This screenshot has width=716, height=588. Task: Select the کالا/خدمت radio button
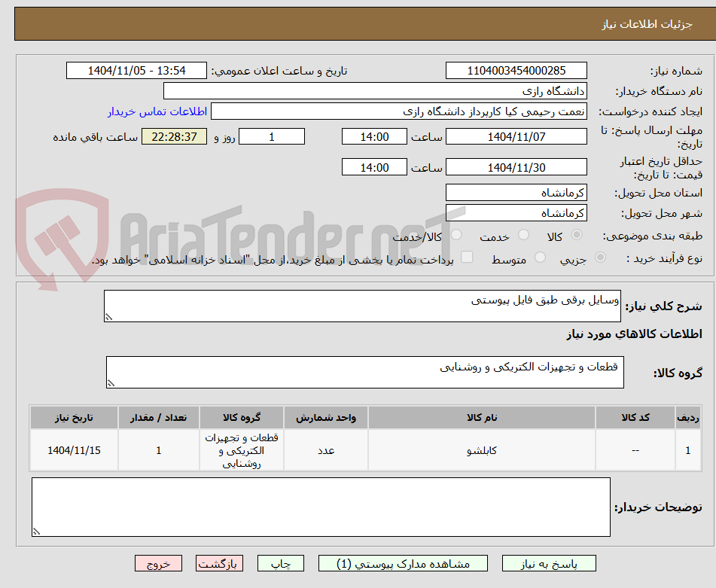pos(456,235)
